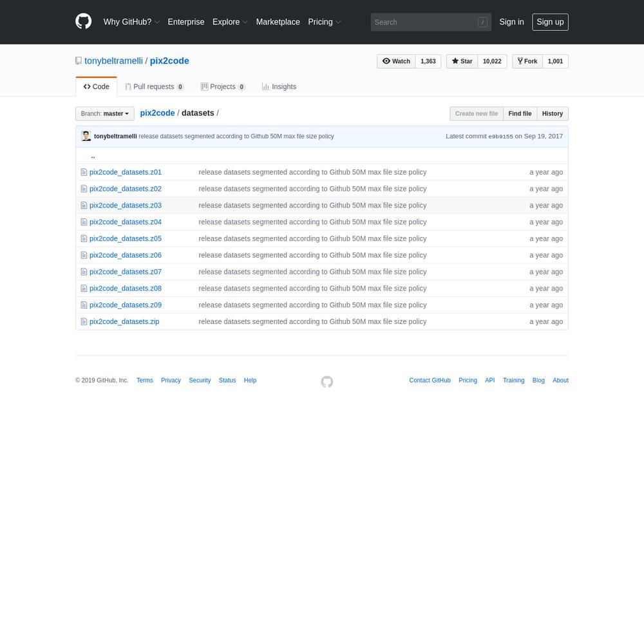
Task: Click file icon for pix2code_datasets.z01
Action: pos(84,172)
